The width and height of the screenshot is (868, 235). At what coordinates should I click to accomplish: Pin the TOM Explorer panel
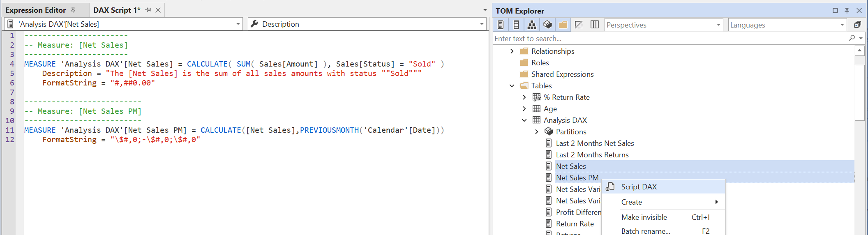847,11
